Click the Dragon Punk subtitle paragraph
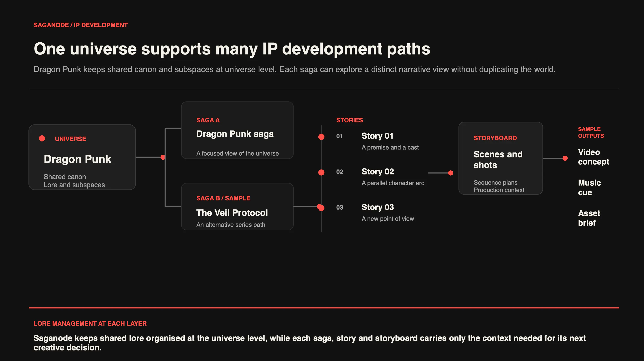644x361 pixels. tap(294, 69)
